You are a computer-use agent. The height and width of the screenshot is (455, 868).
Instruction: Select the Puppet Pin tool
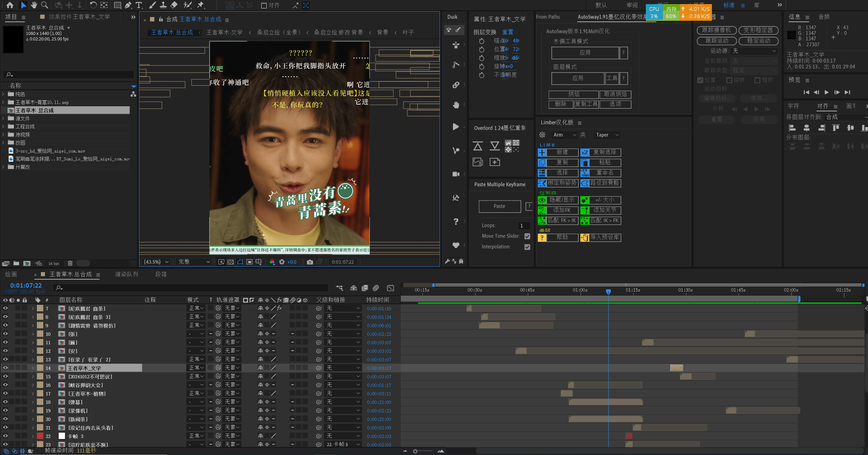[200, 5]
